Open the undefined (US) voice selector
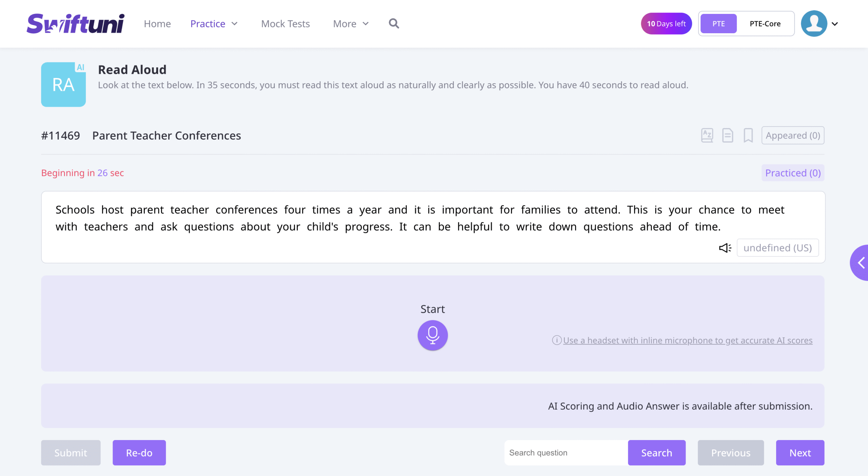This screenshot has height=476, width=868. point(777,248)
